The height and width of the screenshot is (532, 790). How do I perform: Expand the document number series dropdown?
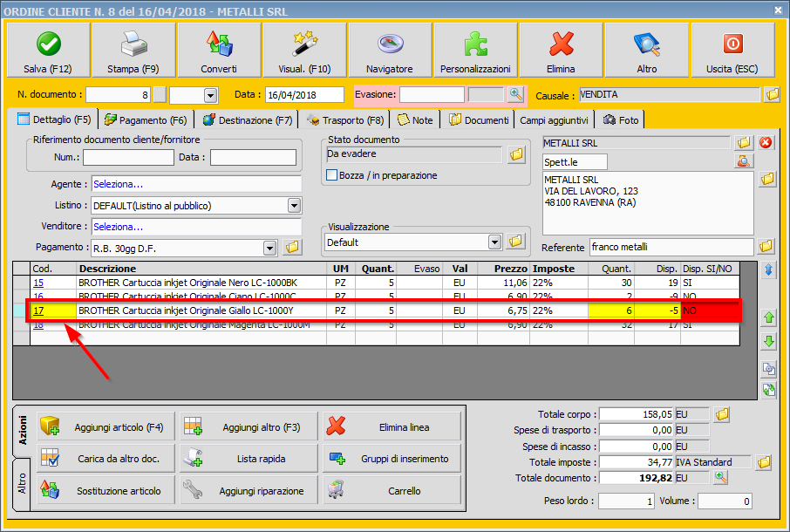pyautogui.click(x=211, y=95)
